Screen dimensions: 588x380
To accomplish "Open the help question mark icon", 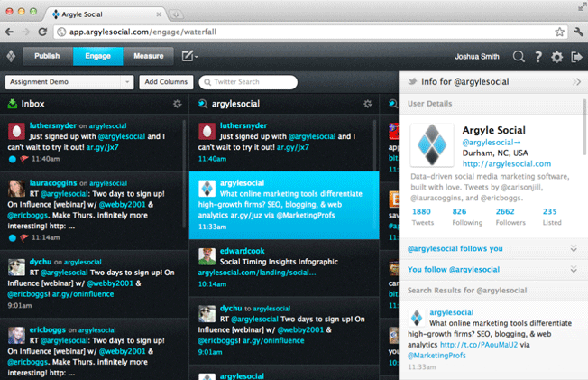I will point(538,57).
